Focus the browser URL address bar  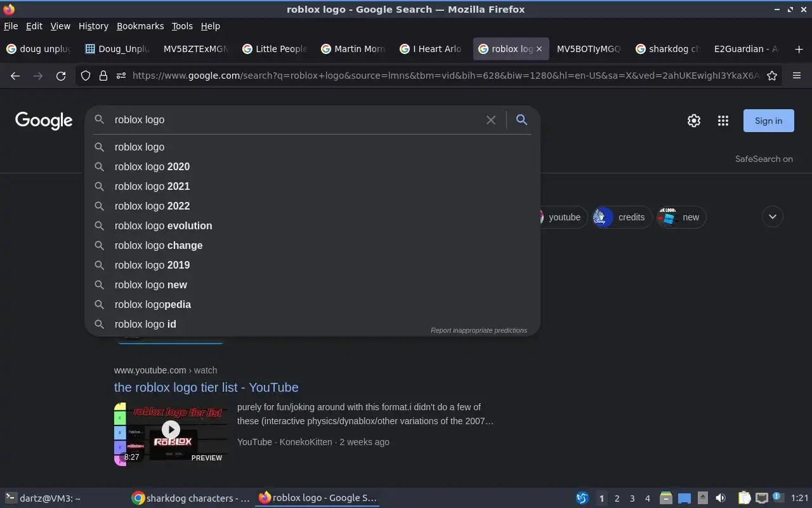point(445,76)
